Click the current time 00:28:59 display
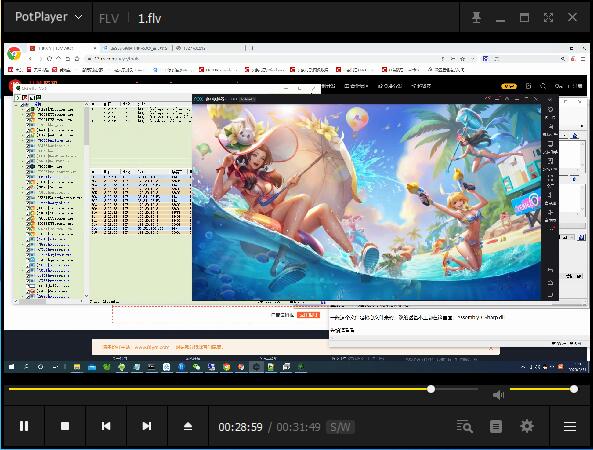The height and width of the screenshot is (450, 593). pyautogui.click(x=241, y=427)
